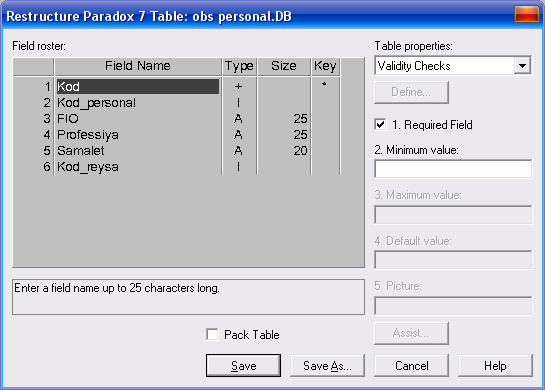Click the type cell of Kod_reysa

point(238,166)
